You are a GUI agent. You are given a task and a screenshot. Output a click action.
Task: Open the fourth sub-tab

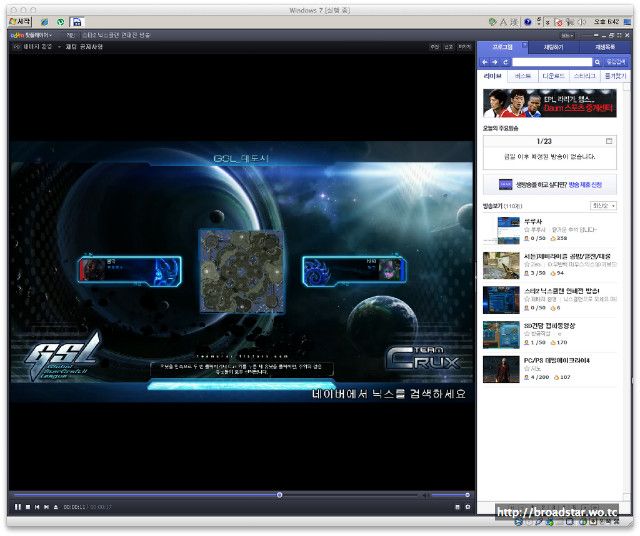pos(584,76)
